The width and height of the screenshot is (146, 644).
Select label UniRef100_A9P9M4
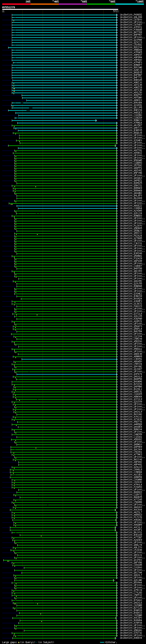131,58
